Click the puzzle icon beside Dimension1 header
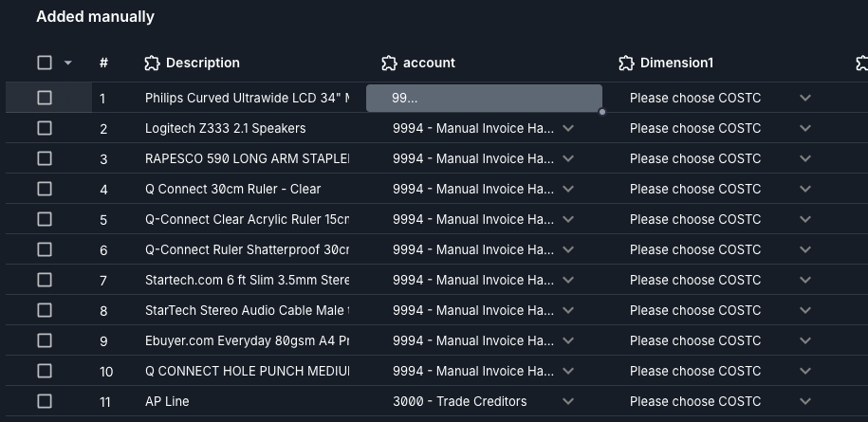The width and height of the screenshot is (868, 422). [x=625, y=63]
